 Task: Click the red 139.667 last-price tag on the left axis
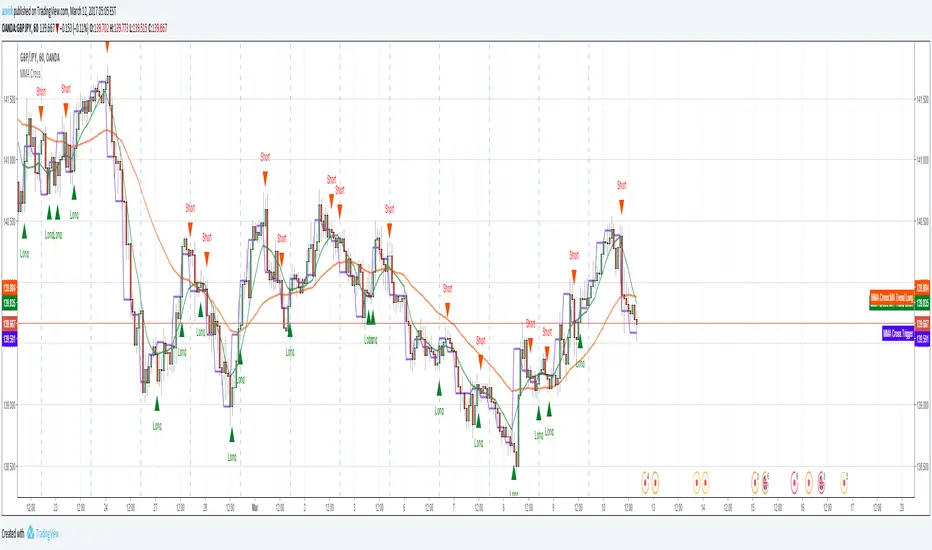coord(10,324)
